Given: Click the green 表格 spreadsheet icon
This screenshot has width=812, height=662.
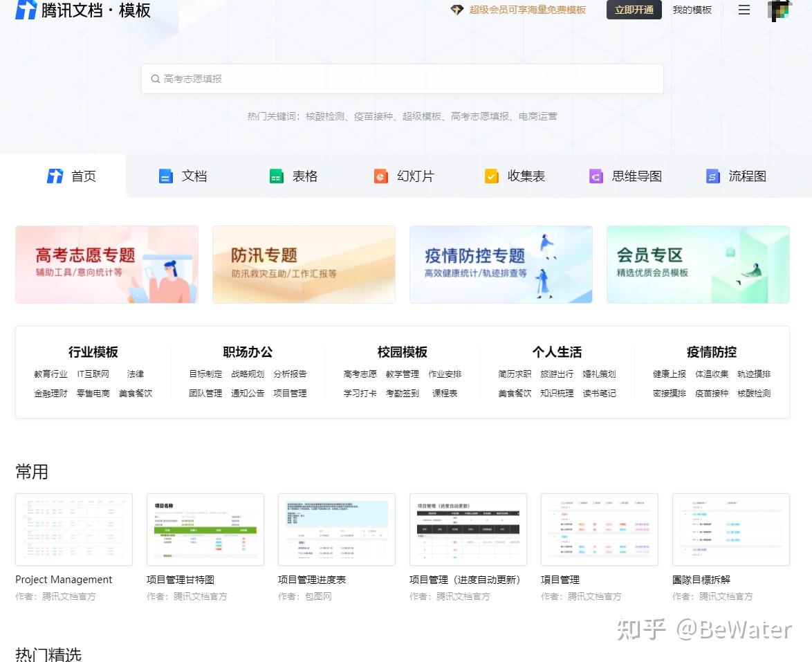Looking at the screenshot, I should coord(277,176).
